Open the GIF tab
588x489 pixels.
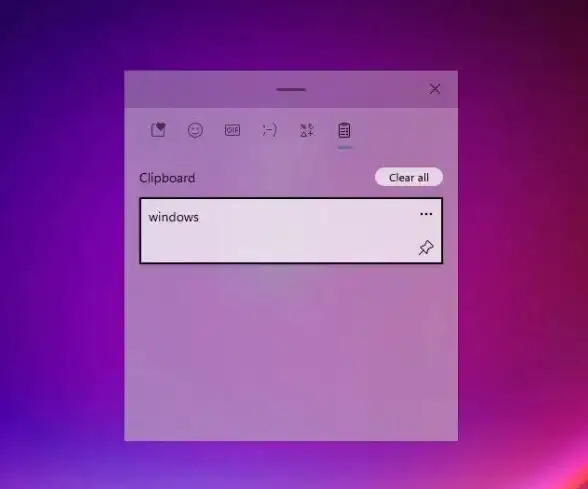click(232, 130)
